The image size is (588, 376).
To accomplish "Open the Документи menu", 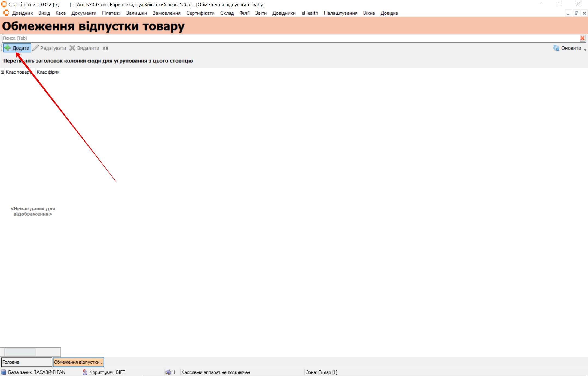I will 84,13.
